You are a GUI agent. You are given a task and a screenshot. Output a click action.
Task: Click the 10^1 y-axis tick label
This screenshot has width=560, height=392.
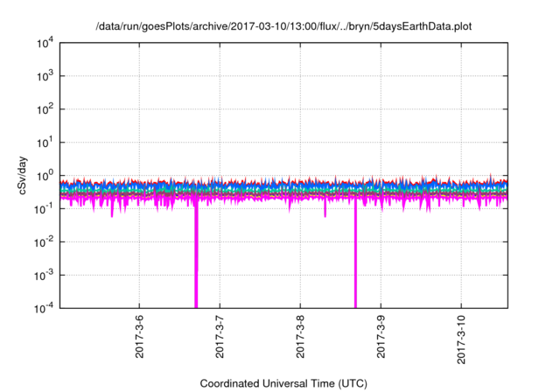point(45,143)
